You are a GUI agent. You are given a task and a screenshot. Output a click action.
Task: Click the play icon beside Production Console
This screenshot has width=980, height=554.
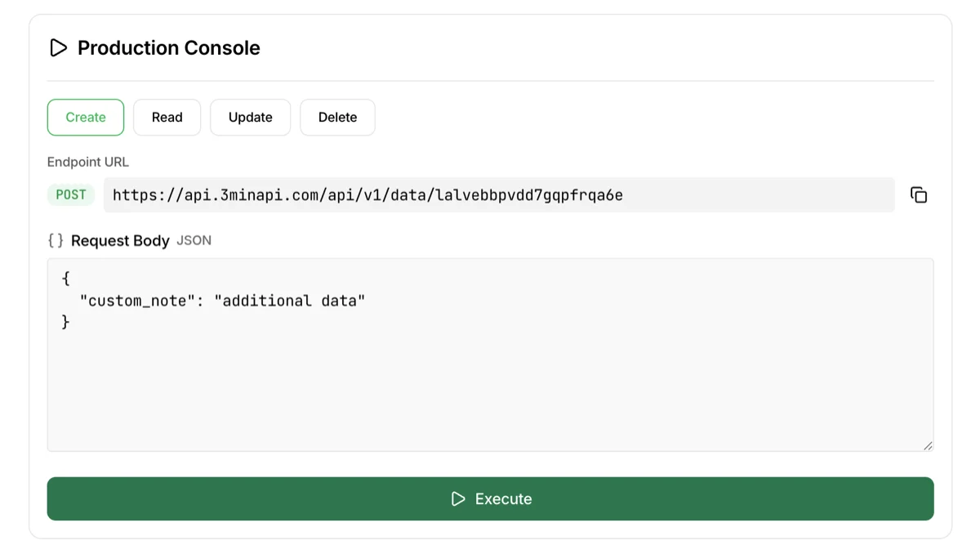[x=58, y=48]
